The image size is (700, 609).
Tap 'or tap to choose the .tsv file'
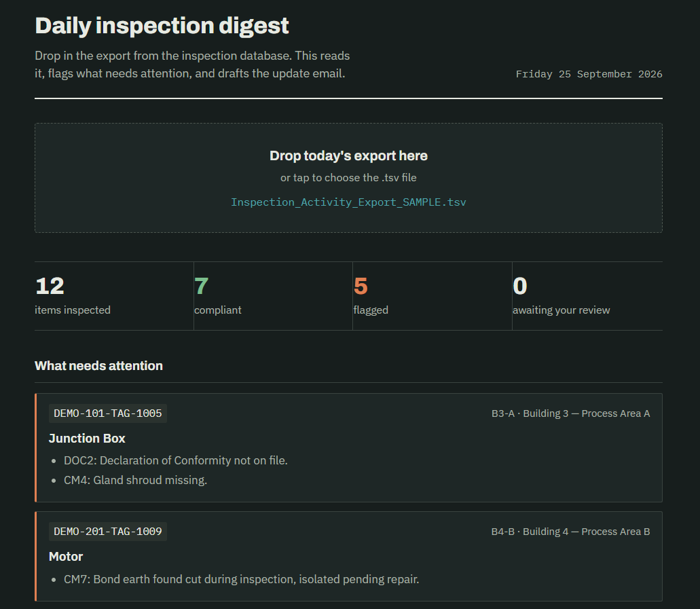point(348,178)
